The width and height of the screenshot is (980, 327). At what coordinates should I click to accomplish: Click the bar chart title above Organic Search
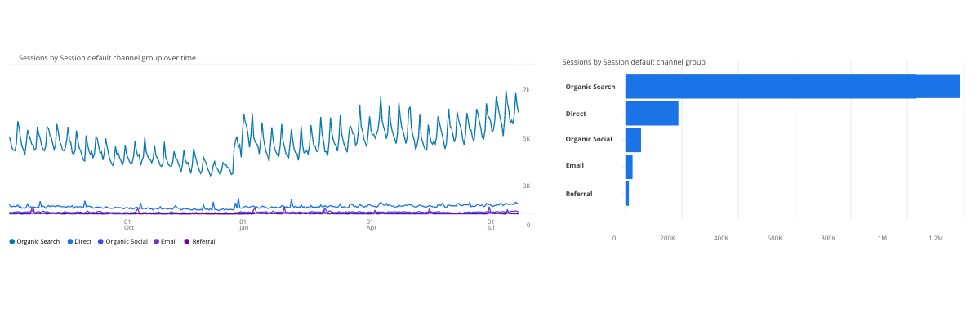click(634, 62)
